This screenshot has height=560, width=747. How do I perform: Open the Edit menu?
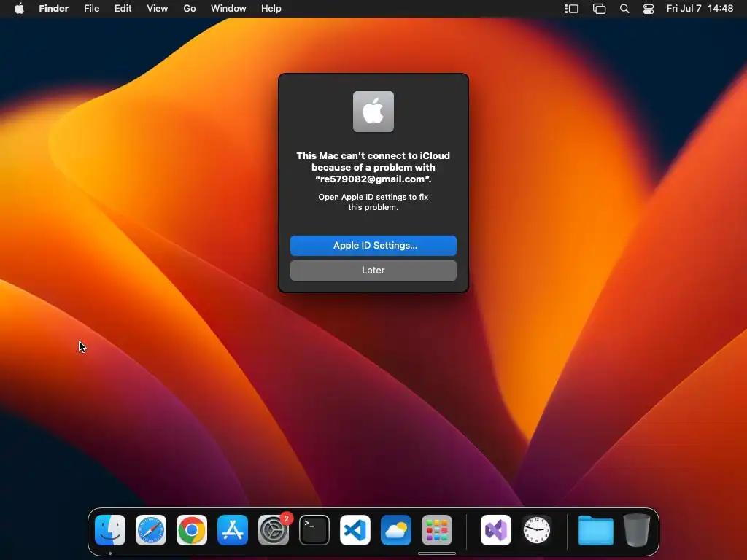pos(123,9)
